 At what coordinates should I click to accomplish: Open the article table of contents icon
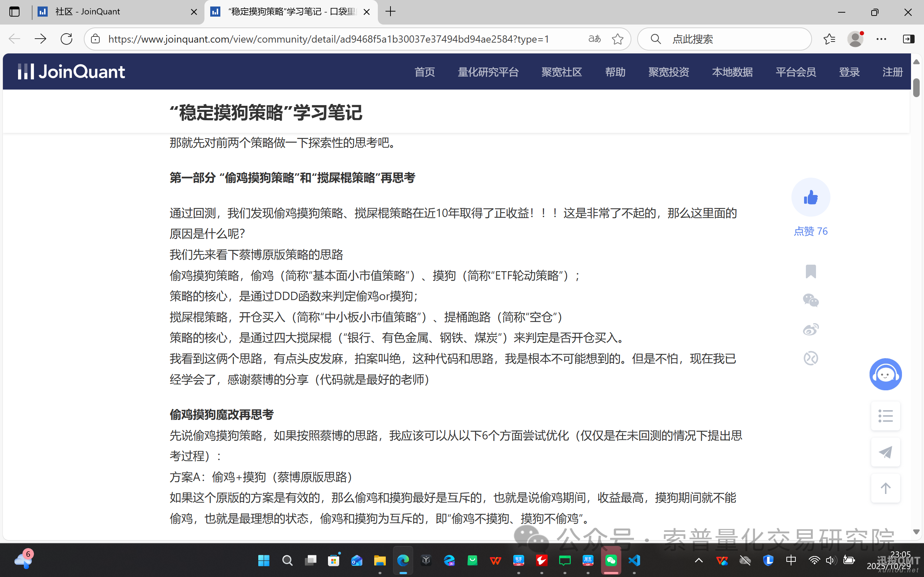click(885, 416)
